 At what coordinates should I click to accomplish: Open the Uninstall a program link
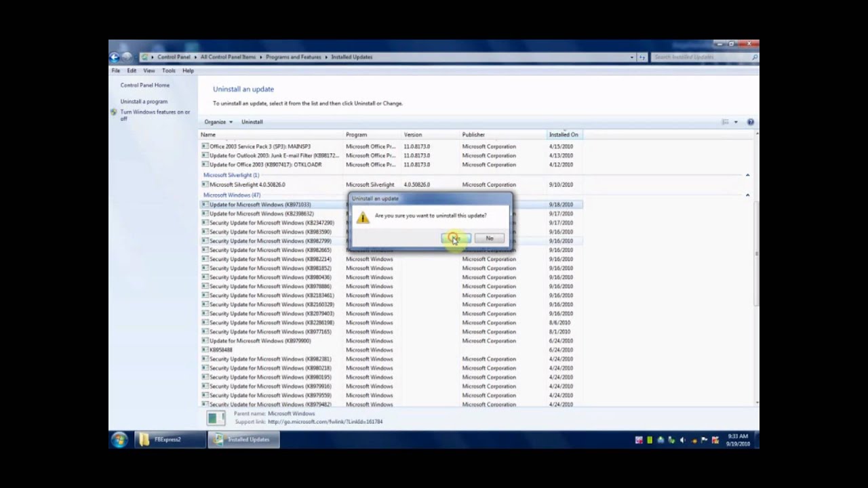[144, 102]
